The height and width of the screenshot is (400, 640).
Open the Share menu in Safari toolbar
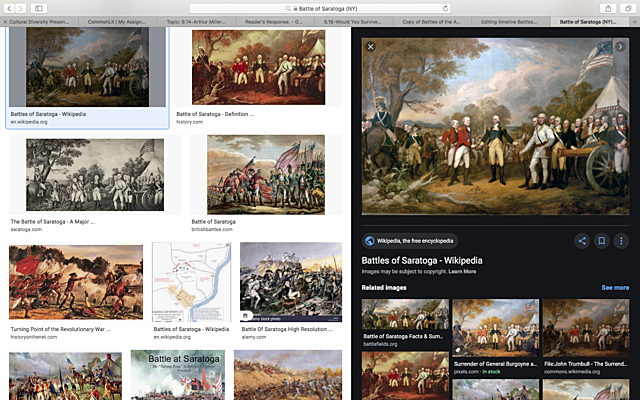[x=608, y=8]
